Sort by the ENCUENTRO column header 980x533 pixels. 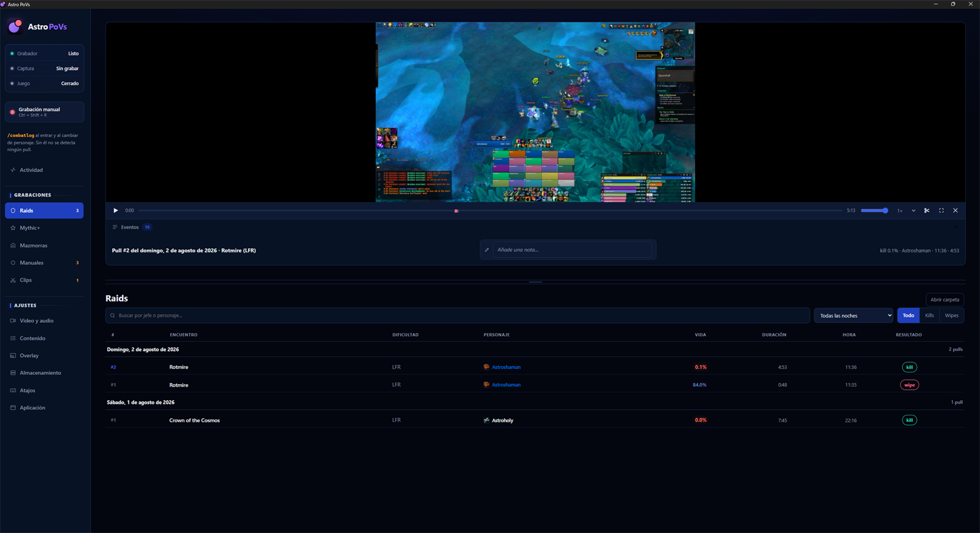click(x=184, y=335)
